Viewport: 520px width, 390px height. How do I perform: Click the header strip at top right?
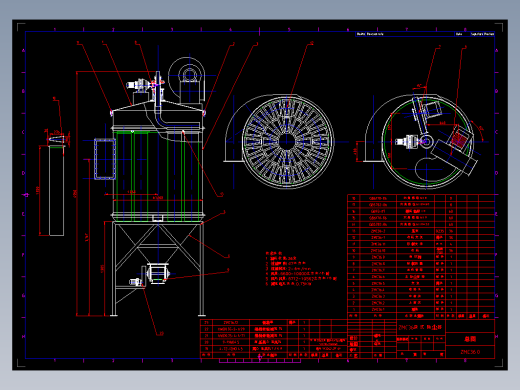tap(425, 34)
